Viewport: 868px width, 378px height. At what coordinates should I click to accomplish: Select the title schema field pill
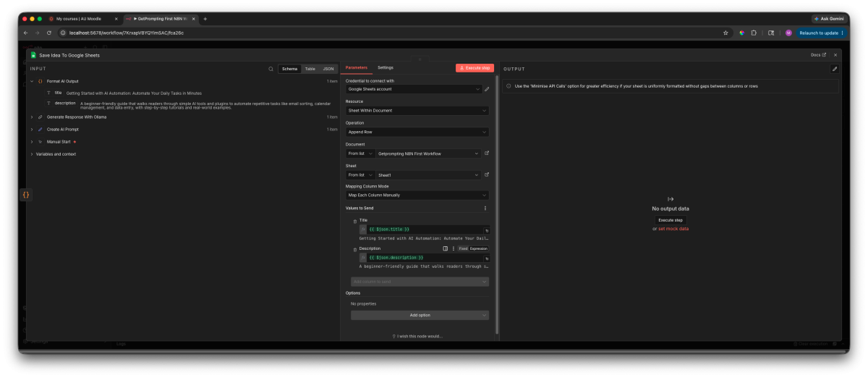(x=55, y=93)
